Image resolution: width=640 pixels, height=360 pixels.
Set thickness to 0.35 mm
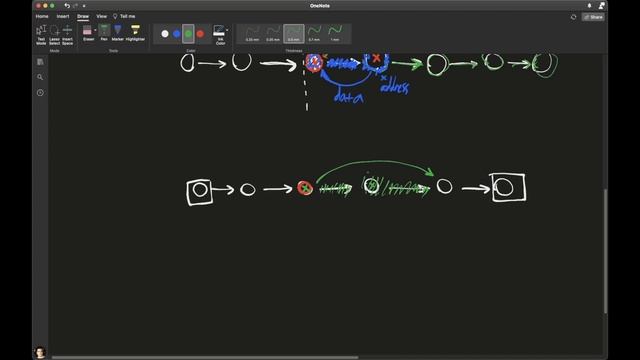coord(273,33)
